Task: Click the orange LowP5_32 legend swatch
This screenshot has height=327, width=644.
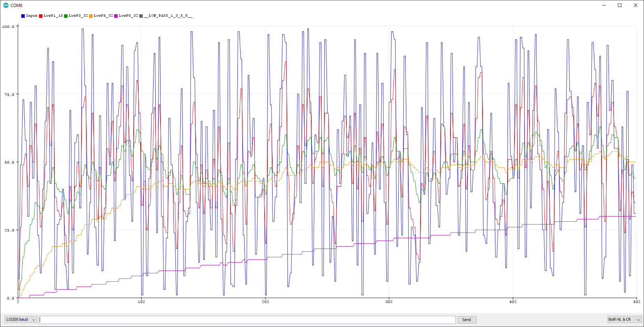Action: [x=91, y=16]
